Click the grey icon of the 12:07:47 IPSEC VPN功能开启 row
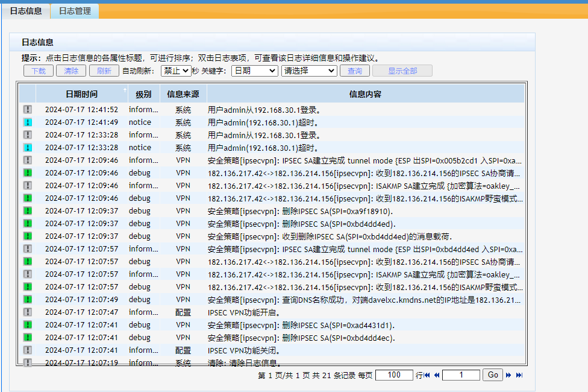588x392 pixels. coord(27,312)
